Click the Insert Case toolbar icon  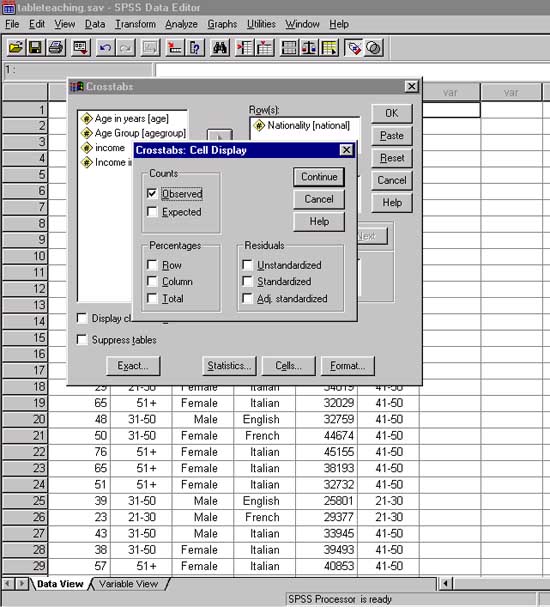(244, 48)
